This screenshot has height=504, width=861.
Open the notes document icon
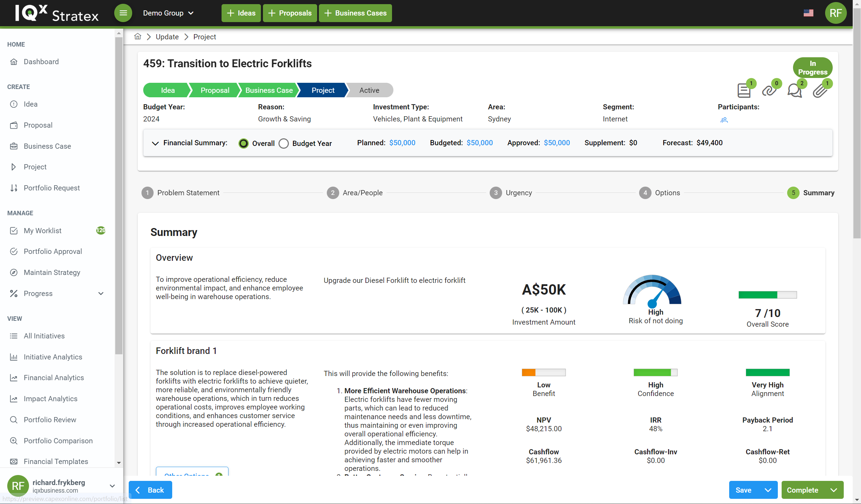(x=744, y=91)
